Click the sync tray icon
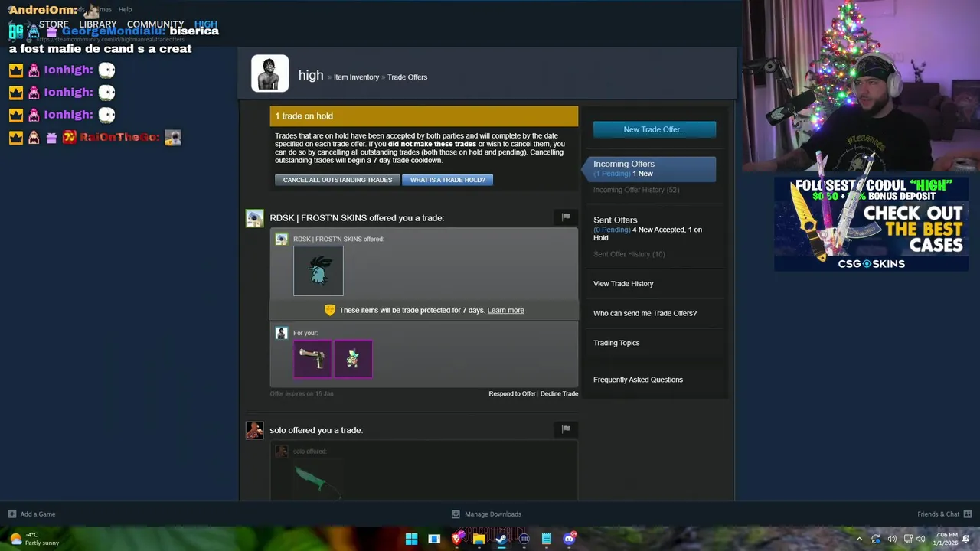The image size is (980, 551). point(876,539)
